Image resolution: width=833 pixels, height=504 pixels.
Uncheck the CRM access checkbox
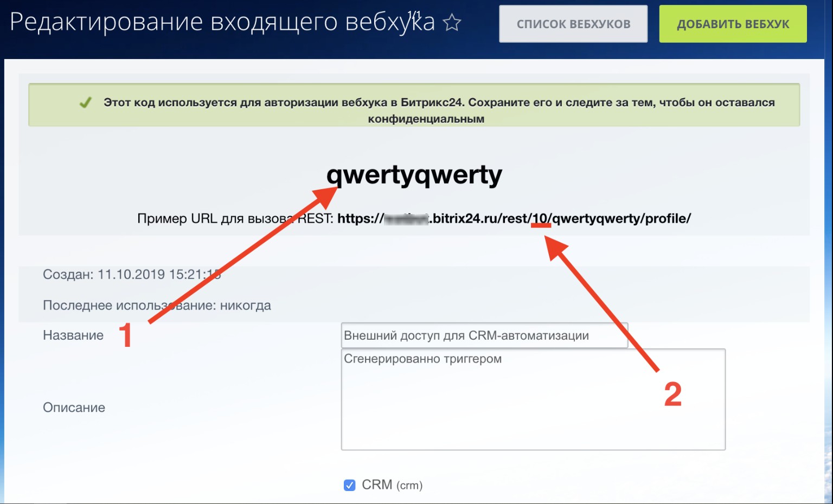pos(350,485)
